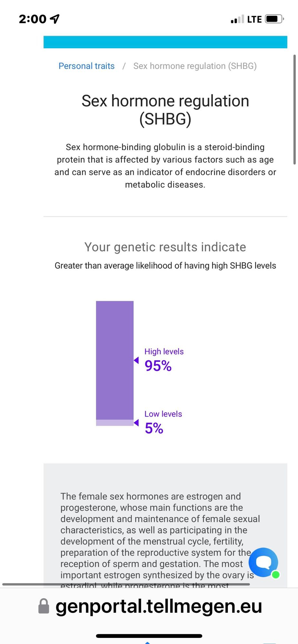This screenshot has height=644, width=298.
Task: Click the cyan header bar at top
Action: point(165,42)
